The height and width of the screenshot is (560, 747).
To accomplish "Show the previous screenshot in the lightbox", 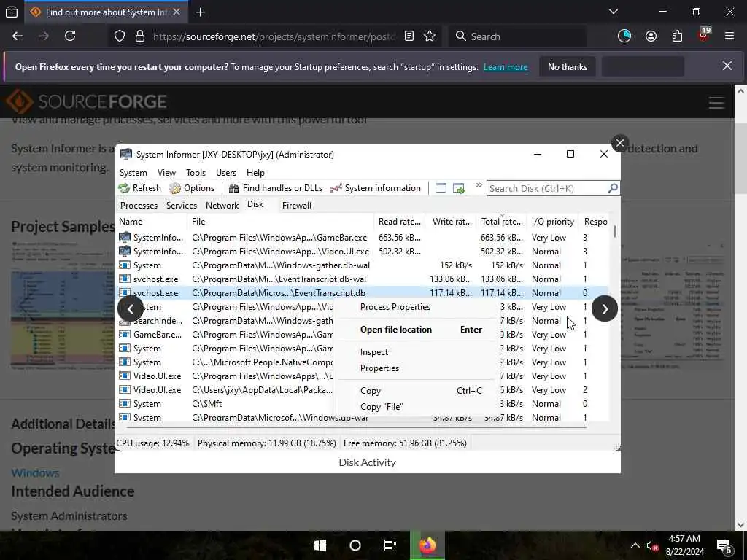I will [131, 308].
